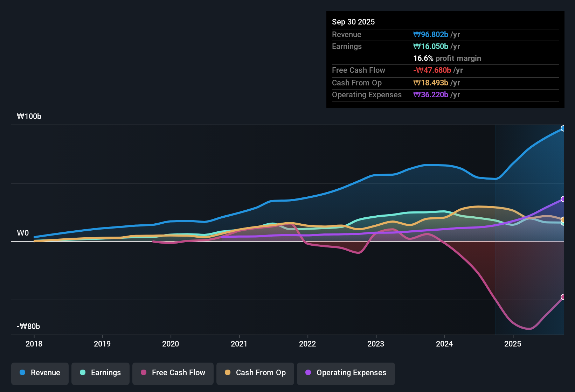Click the purple Operating Expenses dot icon
The height and width of the screenshot is (392, 575).
(308, 373)
